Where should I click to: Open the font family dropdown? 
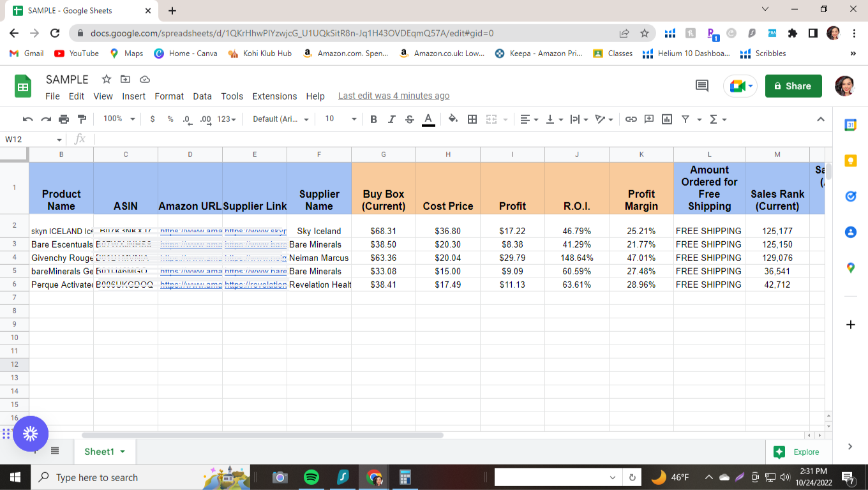(281, 119)
